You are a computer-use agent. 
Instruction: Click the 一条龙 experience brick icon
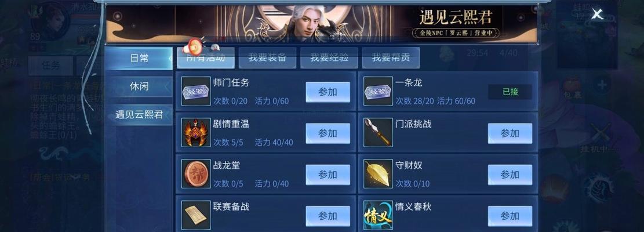[x=378, y=91]
